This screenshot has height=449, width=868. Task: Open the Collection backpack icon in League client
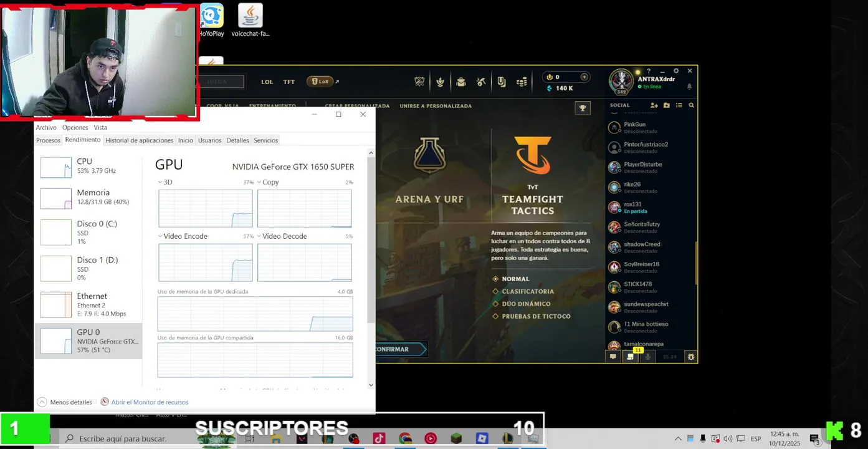coord(460,82)
